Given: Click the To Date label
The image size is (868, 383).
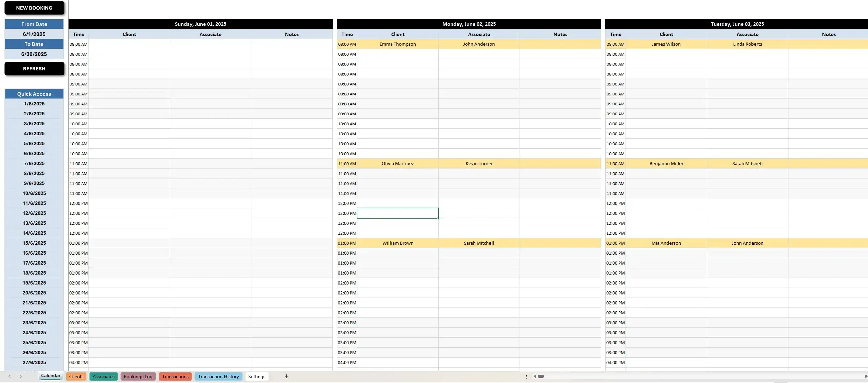Looking at the screenshot, I should tap(34, 44).
